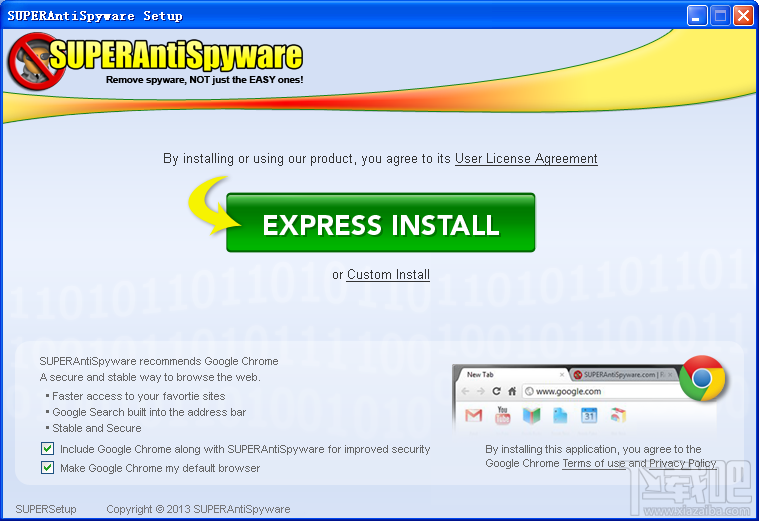Click the Chrome browser preview thumbnail
This screenshot has width=759, height=521.
[x=586, y=399]
